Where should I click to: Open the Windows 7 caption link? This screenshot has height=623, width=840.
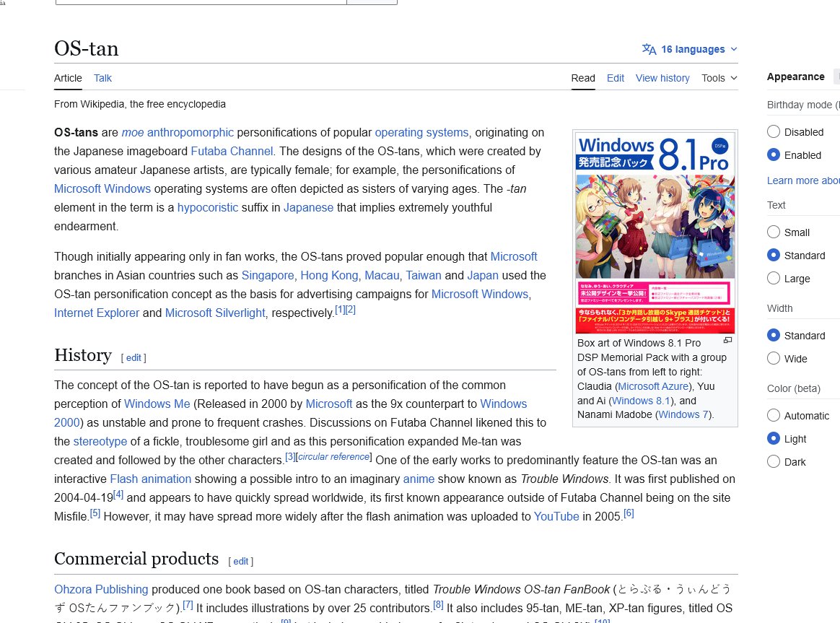(x=683, y=414)
